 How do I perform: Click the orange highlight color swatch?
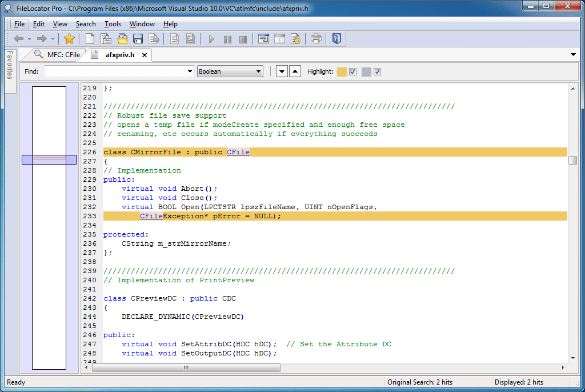coord(342,71)
